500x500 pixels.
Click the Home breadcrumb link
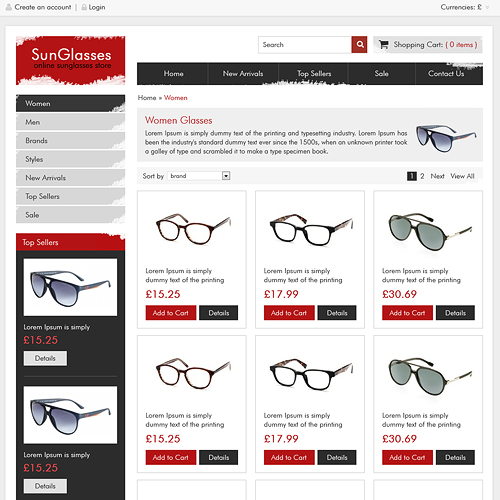coord(147,98)
